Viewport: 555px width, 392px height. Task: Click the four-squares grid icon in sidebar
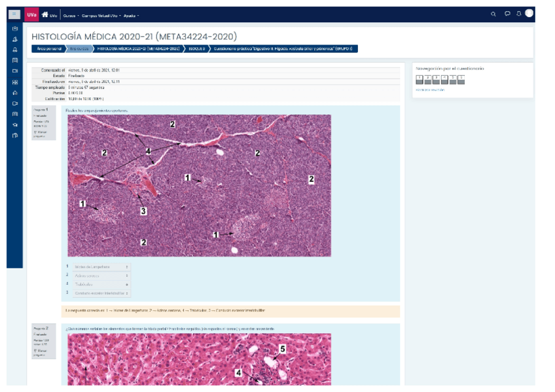tap(15, 82)
